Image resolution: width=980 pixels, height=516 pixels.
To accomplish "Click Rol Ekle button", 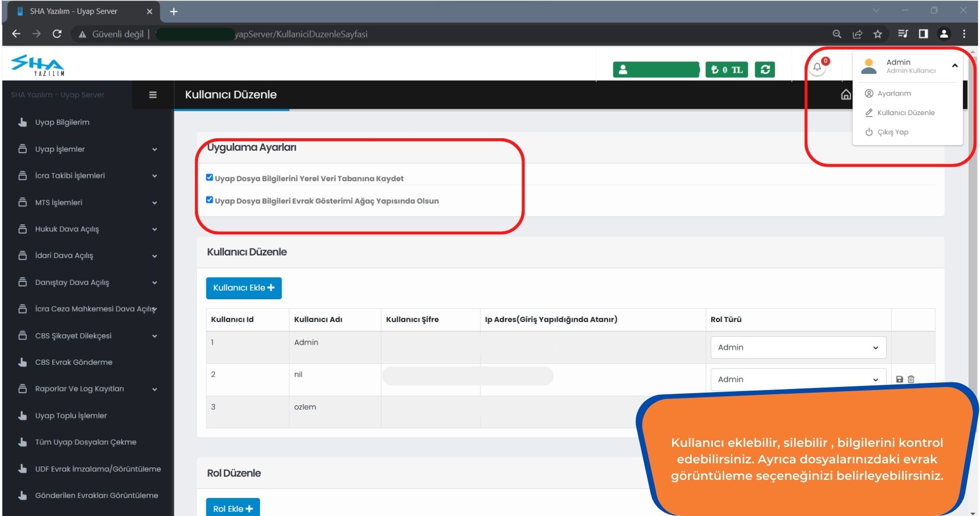I will click(233, 508).
